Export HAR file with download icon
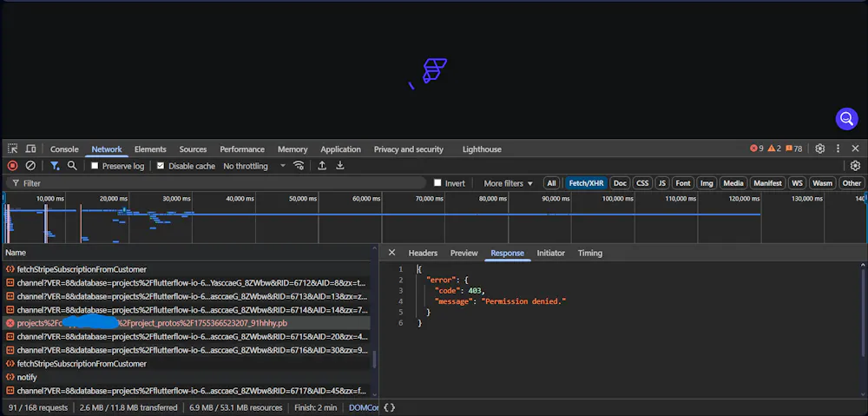Image resolution: width=868 pixels, height=416 pixels. (340, 166)
